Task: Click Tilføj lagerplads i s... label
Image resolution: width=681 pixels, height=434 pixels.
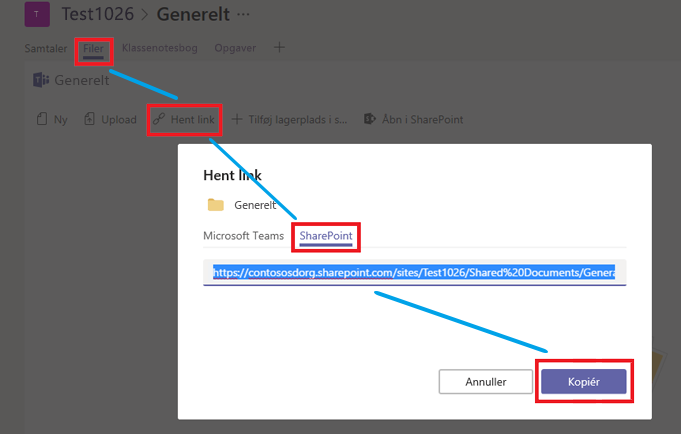Action: click(x=298, y=119)
